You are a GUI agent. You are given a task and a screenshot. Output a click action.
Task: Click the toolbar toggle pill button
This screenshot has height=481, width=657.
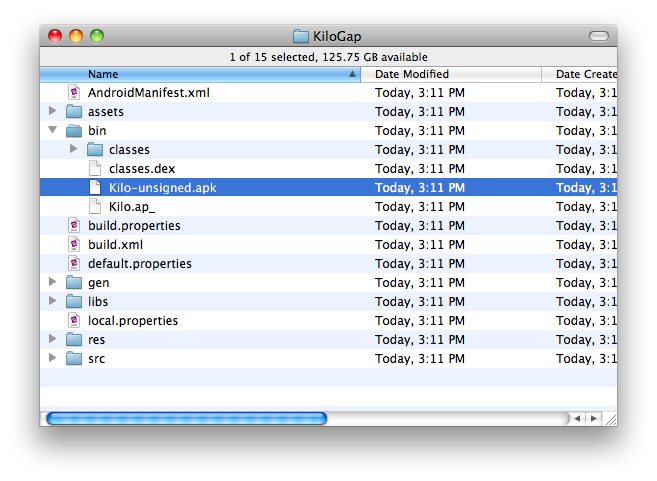point(598,36)
